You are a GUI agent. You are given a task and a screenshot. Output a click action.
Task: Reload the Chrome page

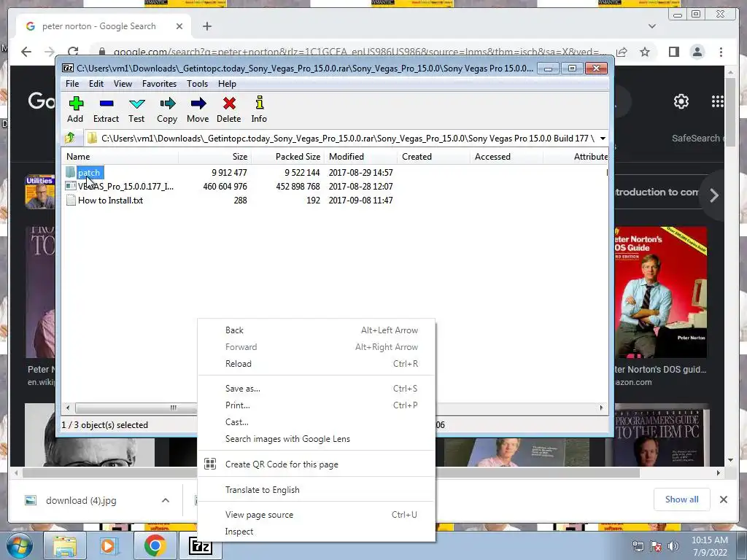coord(73,52)
